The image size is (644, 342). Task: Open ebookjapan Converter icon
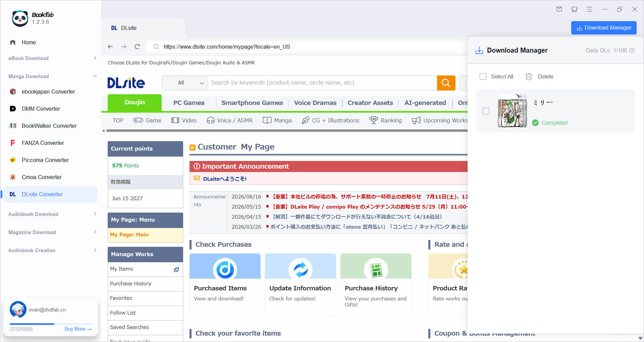[x=13, y=92]
